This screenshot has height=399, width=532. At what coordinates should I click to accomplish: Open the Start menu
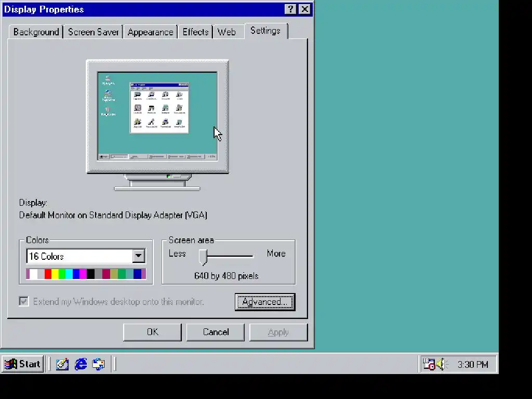point(22,364)
